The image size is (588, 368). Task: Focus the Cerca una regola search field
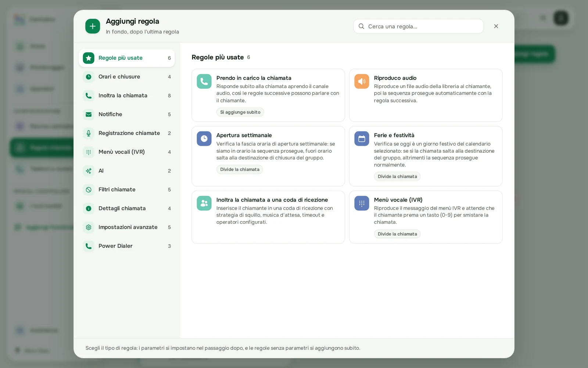click(418, 26)
